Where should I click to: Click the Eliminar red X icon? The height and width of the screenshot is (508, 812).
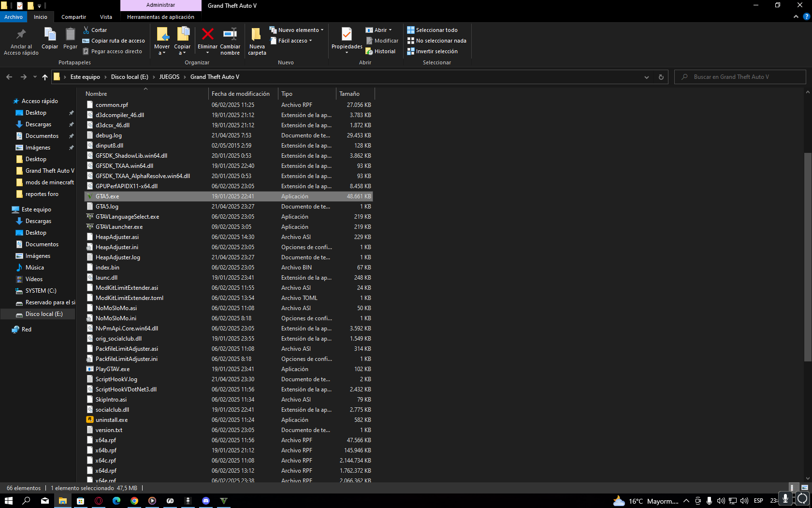(207, 35)
